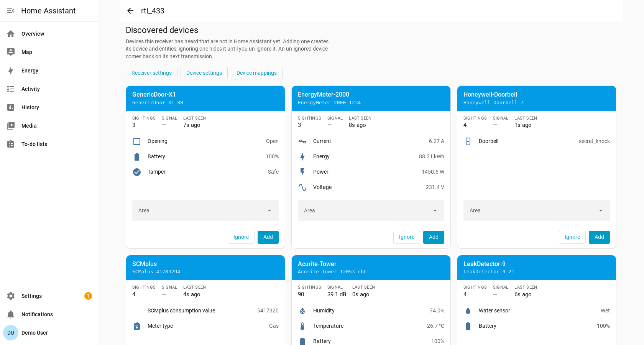Add the GenericDoor-X1 device
644x345 pixels.
tap(268, 237)
